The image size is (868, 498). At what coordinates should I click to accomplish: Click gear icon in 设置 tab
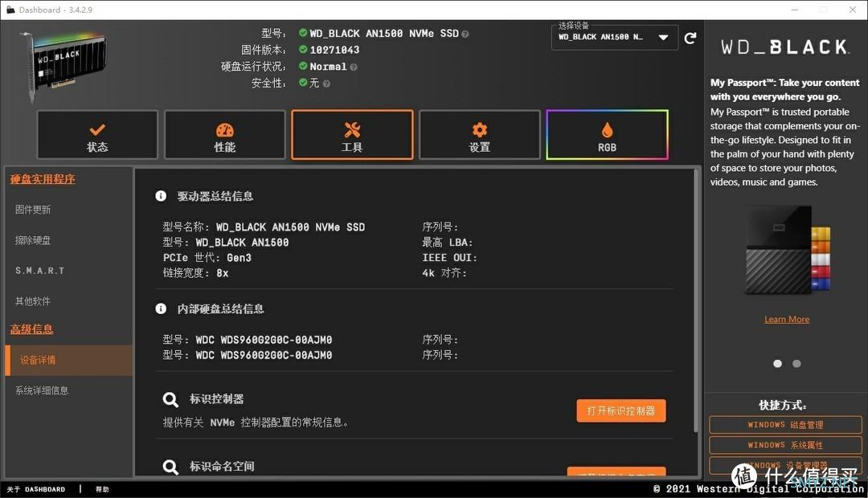point(479,130)
